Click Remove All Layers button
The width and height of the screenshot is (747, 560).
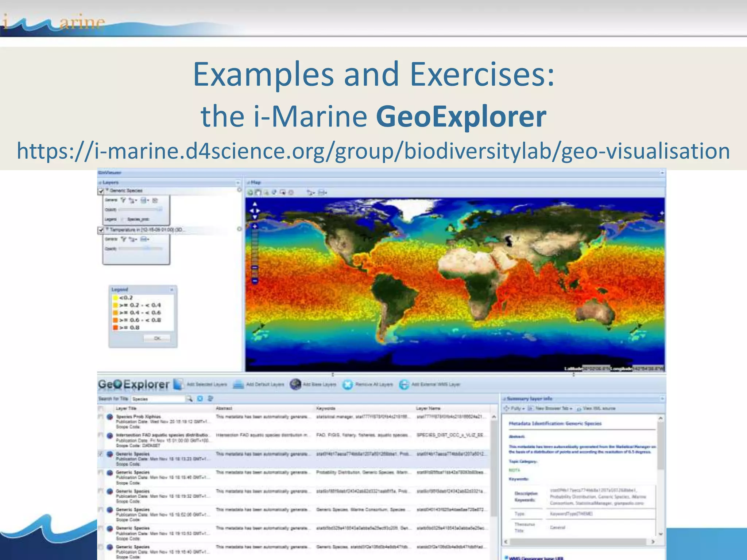tap(368, 384)
